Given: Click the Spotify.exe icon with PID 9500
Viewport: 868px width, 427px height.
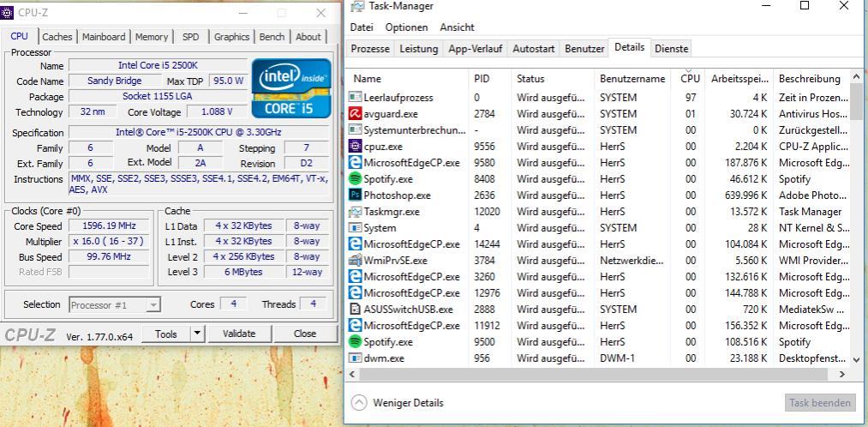Looking at the screenshot, I should pyautogui.click(x=355, y=342).
